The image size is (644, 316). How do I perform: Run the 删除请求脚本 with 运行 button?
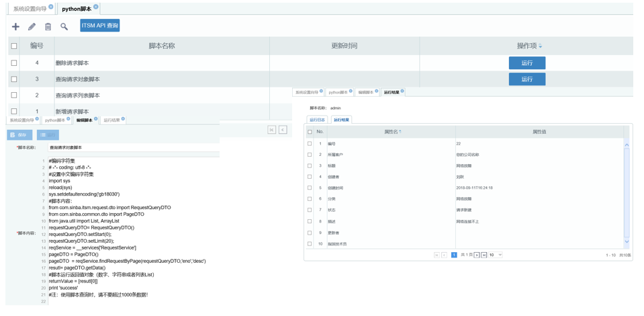[527, 63]
